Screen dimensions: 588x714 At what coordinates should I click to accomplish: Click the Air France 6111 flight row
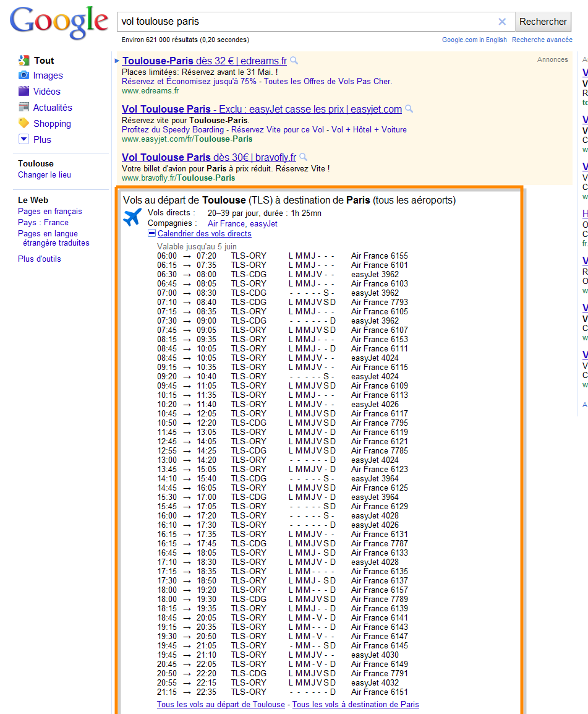283,349
